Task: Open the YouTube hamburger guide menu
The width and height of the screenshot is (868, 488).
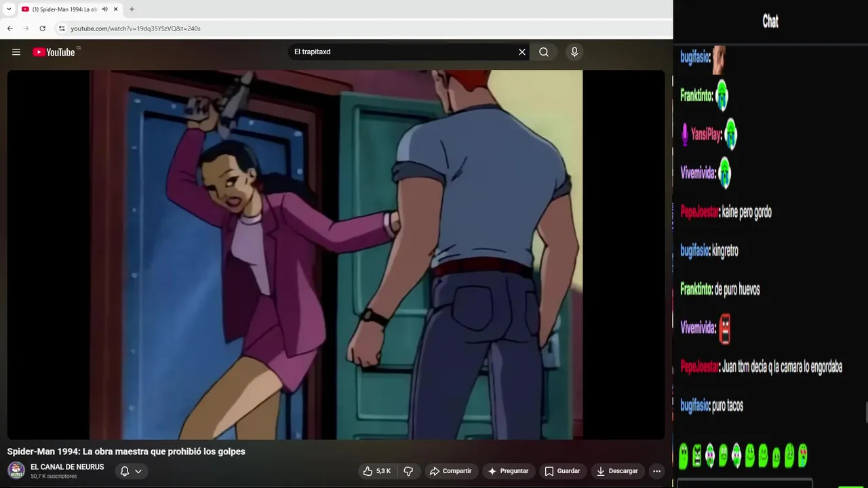Action: (x=16, y=52)
